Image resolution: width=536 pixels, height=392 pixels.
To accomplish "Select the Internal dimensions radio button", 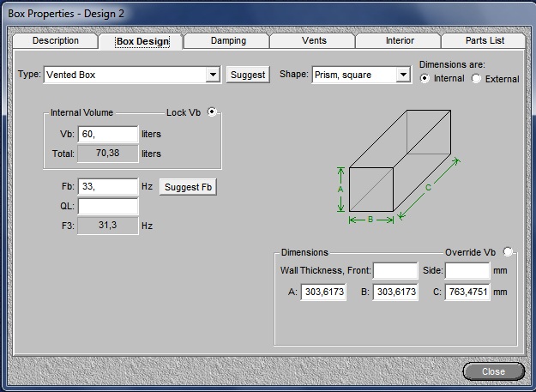I will click(x=425, y=79).
